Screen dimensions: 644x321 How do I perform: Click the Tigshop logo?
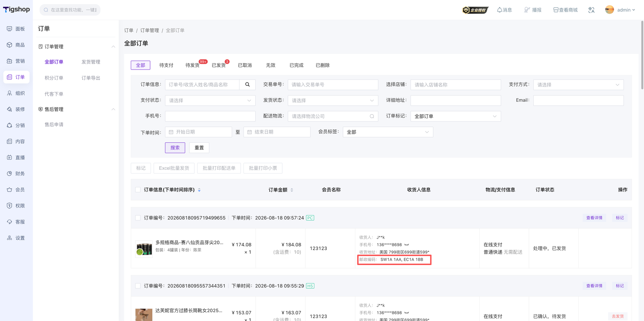pos(17,9)
